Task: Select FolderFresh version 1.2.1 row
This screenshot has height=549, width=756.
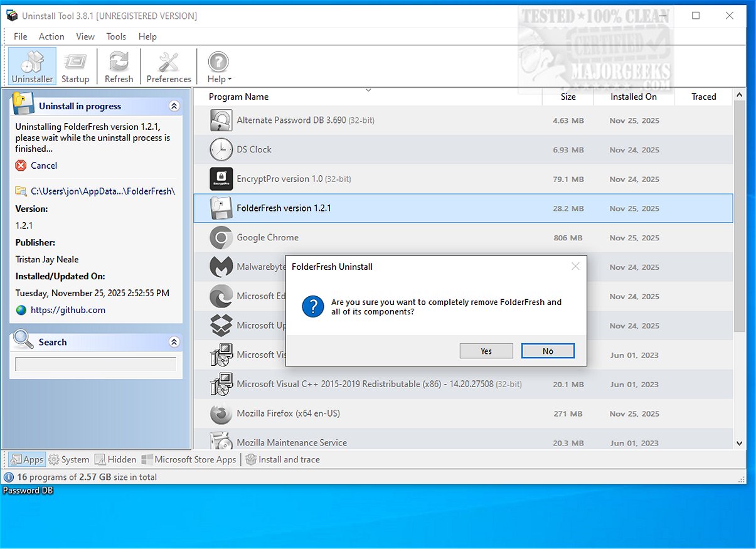Action: (x=463, y=208)
